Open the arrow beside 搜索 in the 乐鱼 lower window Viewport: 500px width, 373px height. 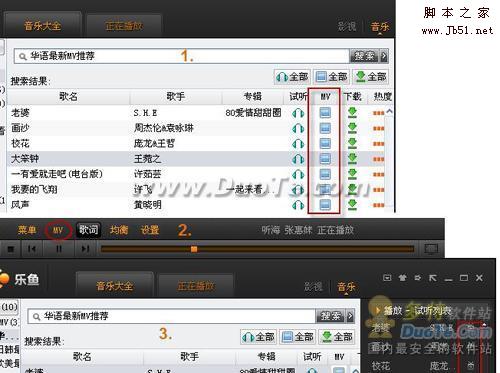coord(350,316)
